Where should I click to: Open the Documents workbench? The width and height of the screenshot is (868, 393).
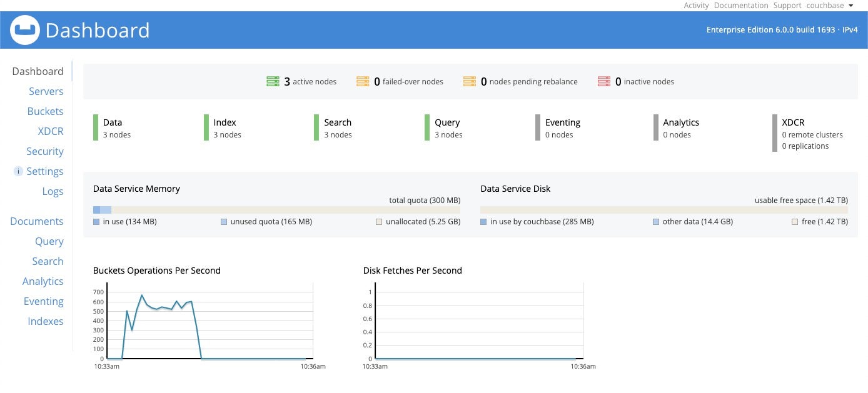point(37,221)
